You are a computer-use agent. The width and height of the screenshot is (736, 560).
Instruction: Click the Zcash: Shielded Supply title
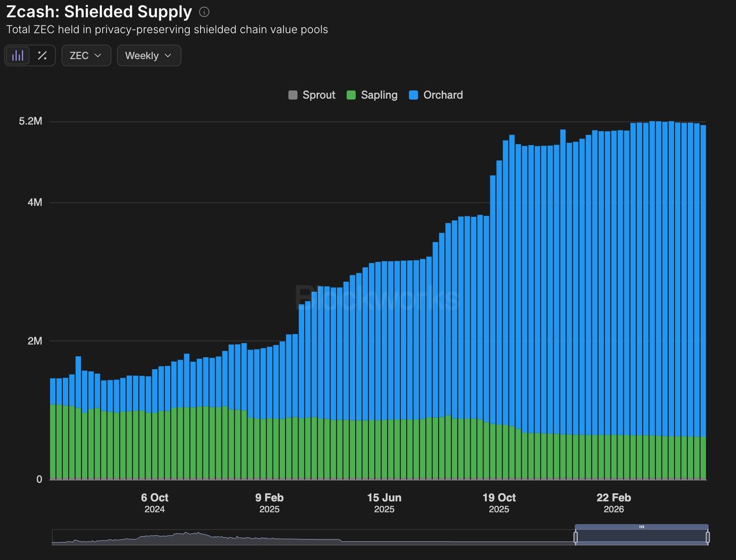coord(99,12)
